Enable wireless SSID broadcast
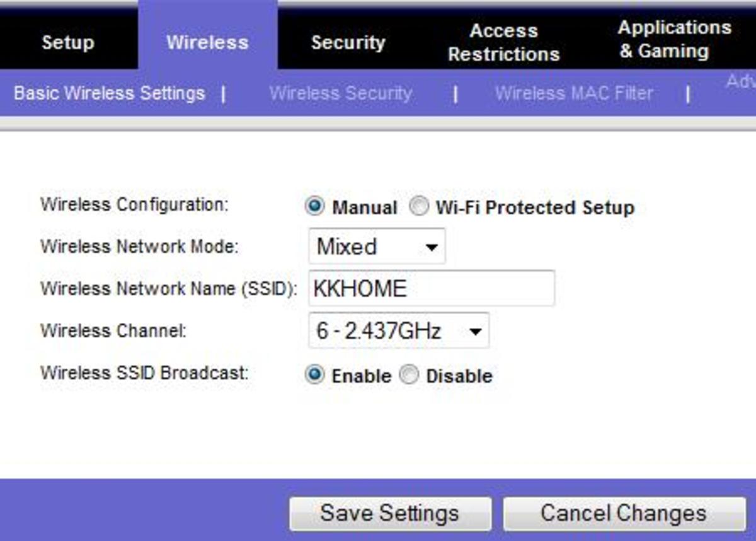756x541 pixels. point(314,375)
